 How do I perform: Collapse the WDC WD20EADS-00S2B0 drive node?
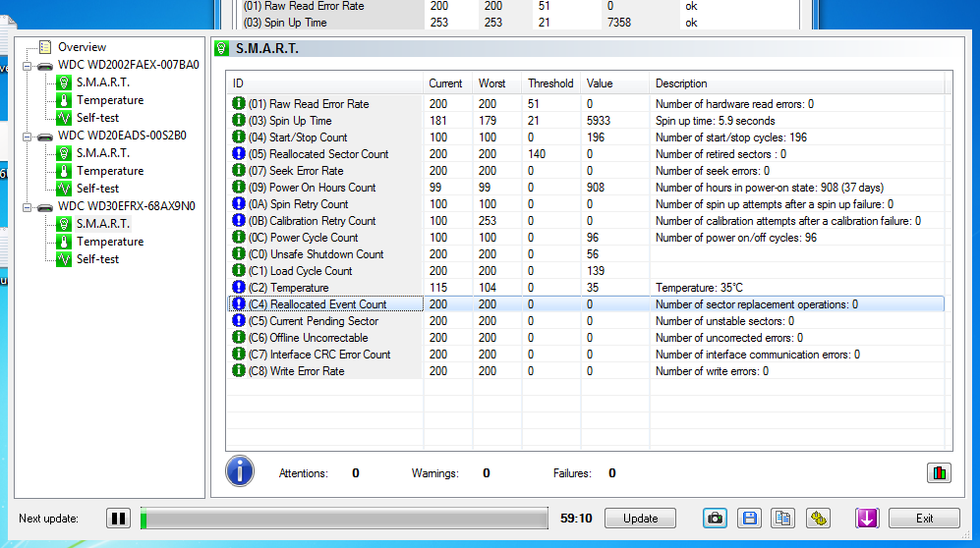(x=27, y=137)
